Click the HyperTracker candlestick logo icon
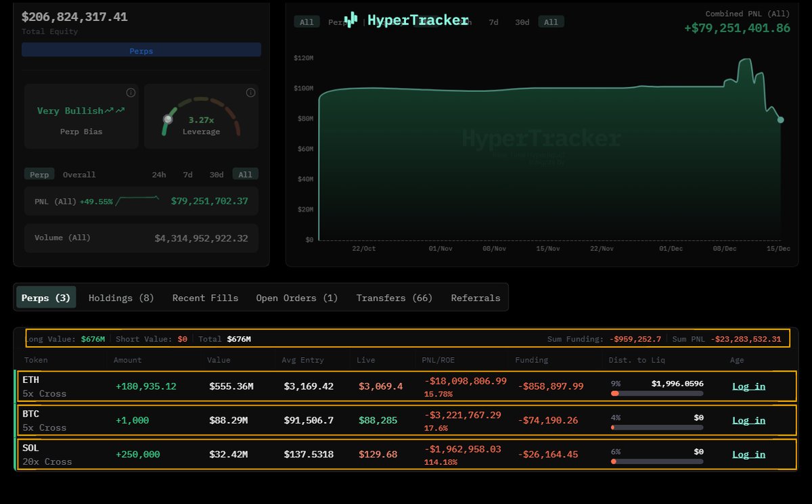Screen dimensions: 812x504 coord(351,20)
